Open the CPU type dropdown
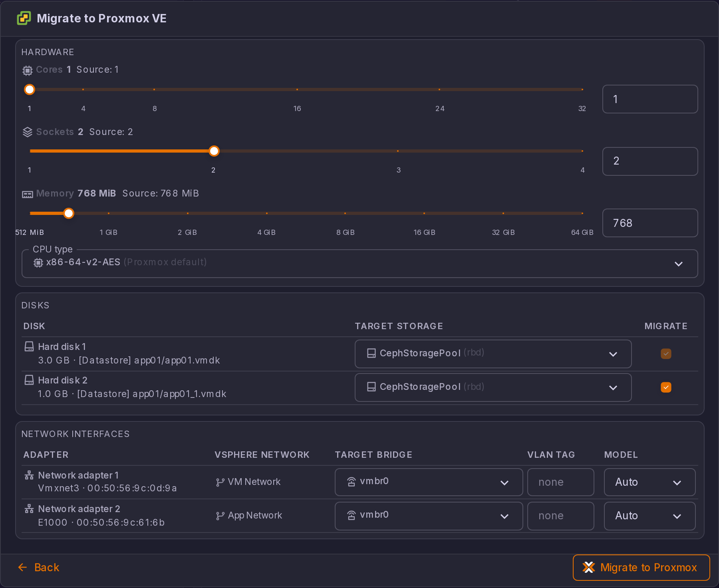This screenshot has height=588, width=719. [359, 264]
